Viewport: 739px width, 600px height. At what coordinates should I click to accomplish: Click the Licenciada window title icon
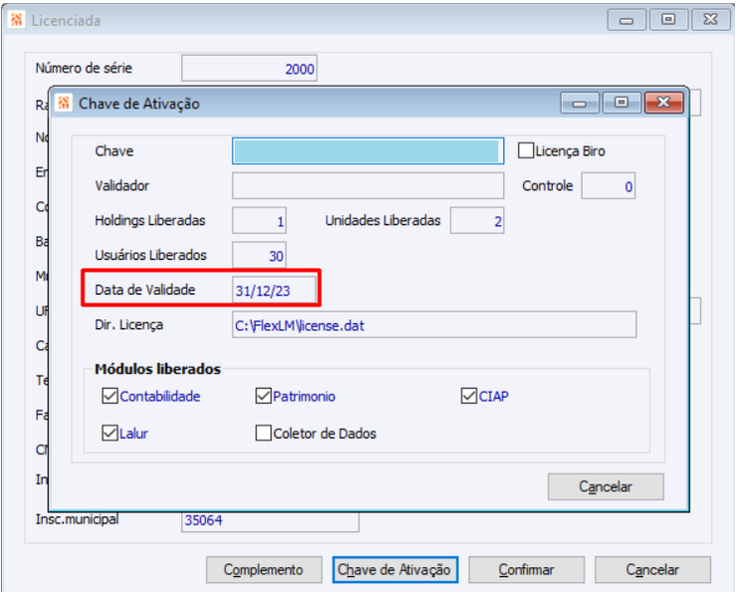16,20
